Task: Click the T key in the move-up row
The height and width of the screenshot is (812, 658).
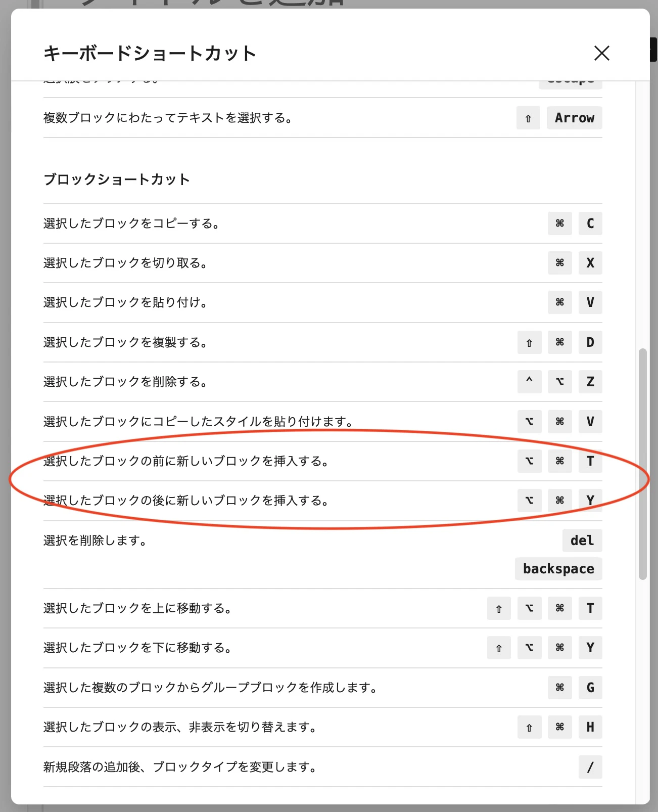Action: 590,608
